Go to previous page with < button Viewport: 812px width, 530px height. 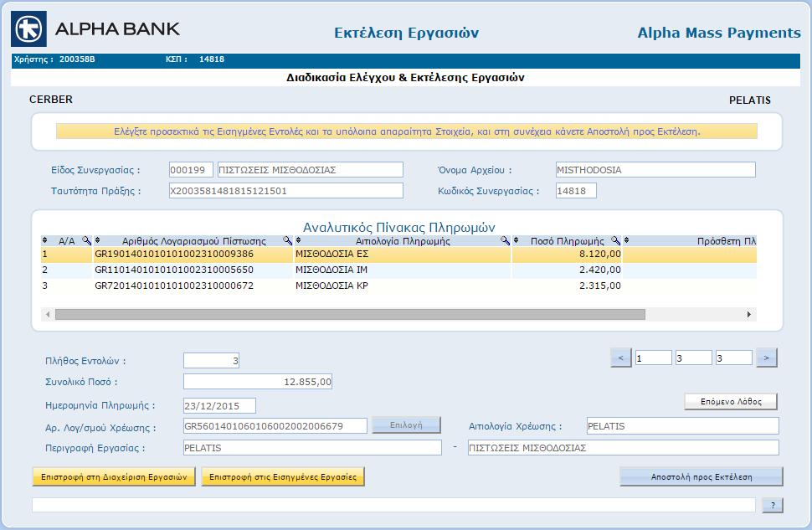pyautogui.click(x=621, y=358)
